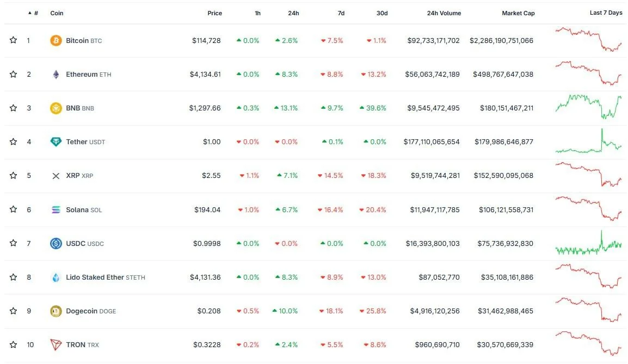The width and height of the screenshot is (628, 364).
Task: Sort by rank number column header
Action: click(x=35, y=13)
